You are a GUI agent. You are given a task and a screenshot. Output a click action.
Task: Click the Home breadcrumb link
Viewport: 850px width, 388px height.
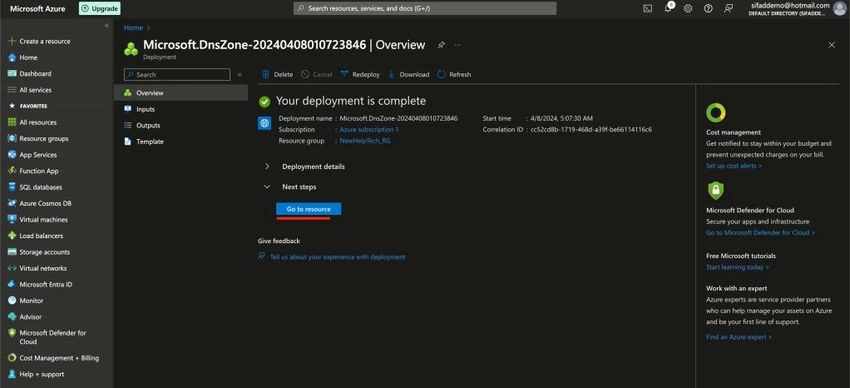point(133,28)
